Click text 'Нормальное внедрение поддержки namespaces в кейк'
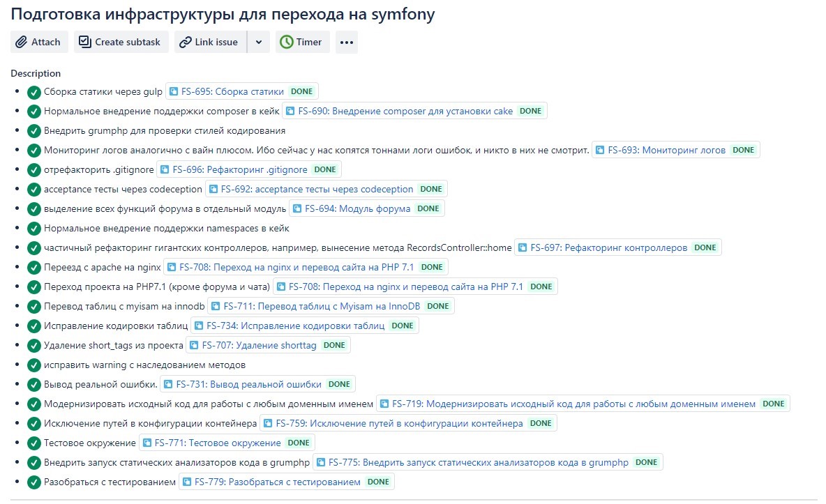826x504 pixels. tap(167, 228)
